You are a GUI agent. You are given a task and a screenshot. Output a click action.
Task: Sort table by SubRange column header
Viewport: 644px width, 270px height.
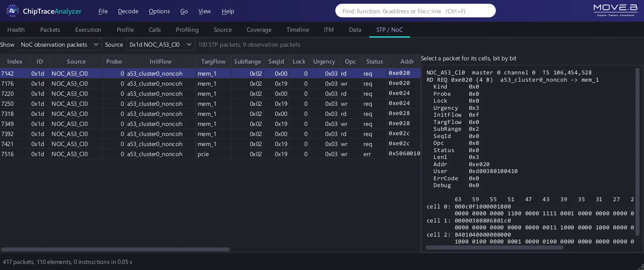(x=248, y=62)
